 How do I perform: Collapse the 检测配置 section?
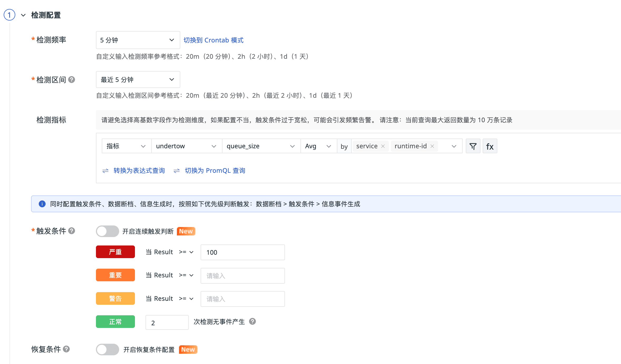click(23, 15)
